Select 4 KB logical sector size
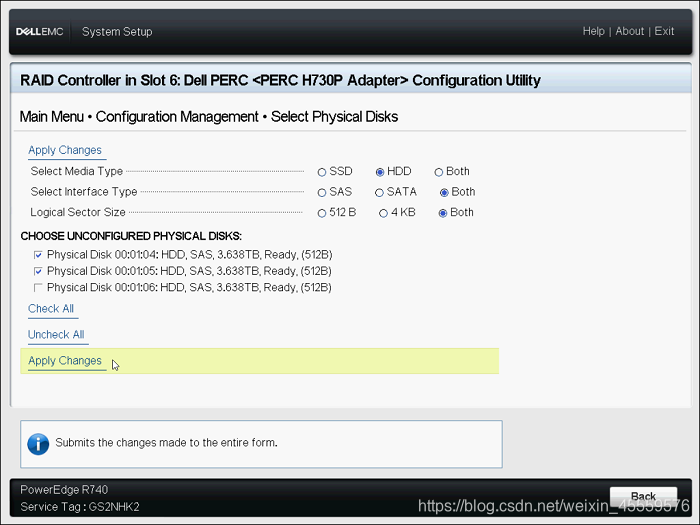This screenshot has height=525, width=700. point(383,213)
